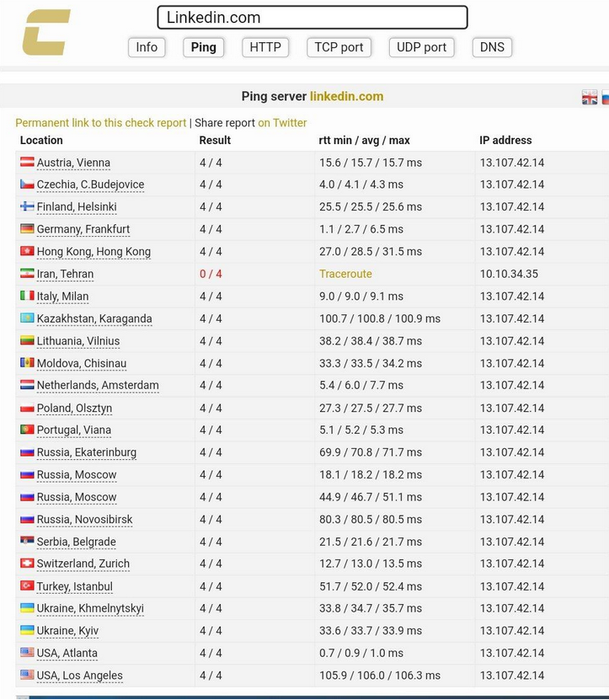This screenshot has height=700, width=609.
Task: Click the Turkey flag icon
Action: pyautogui.click(x=27, y=585)
